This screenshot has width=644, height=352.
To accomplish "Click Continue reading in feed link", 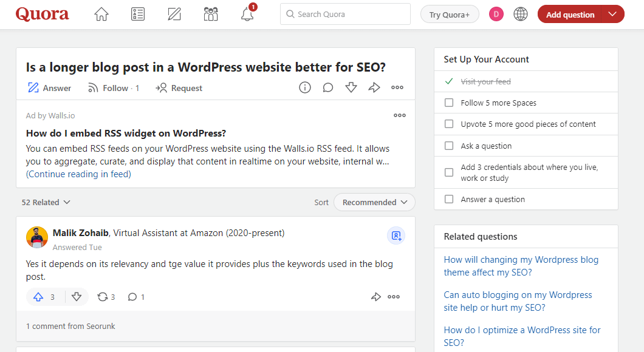I will (x=78, y=174).
